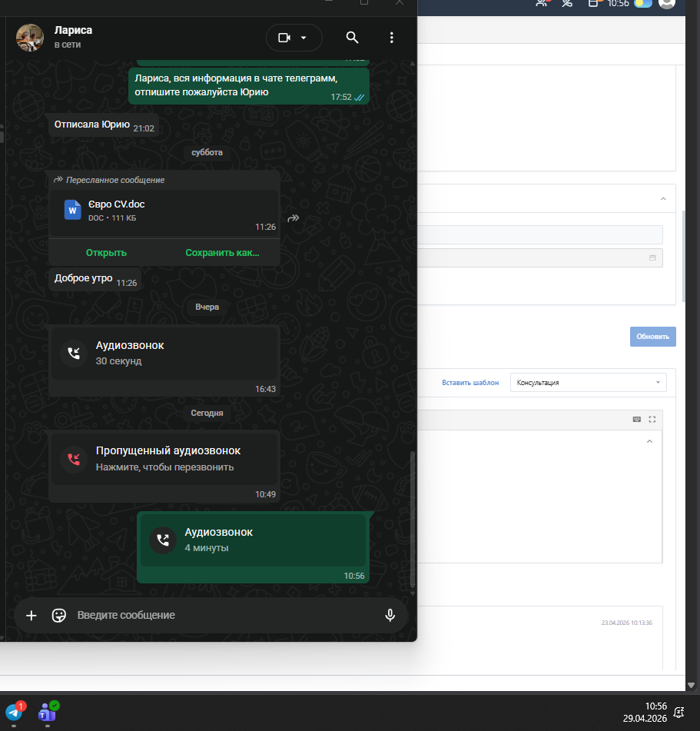Open the contacts icon with red badge
This screenshot has width=700, height=731.
[x=542, y=3]
